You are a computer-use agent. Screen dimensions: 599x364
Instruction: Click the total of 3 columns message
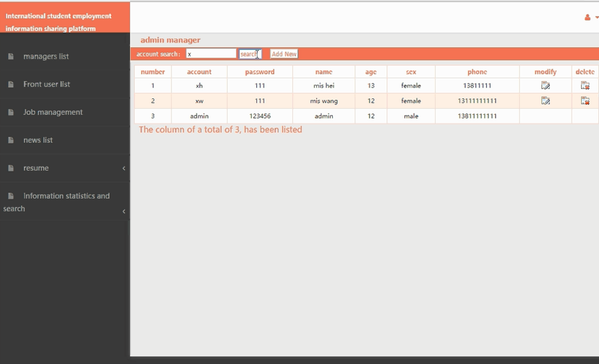coord(220,130)
